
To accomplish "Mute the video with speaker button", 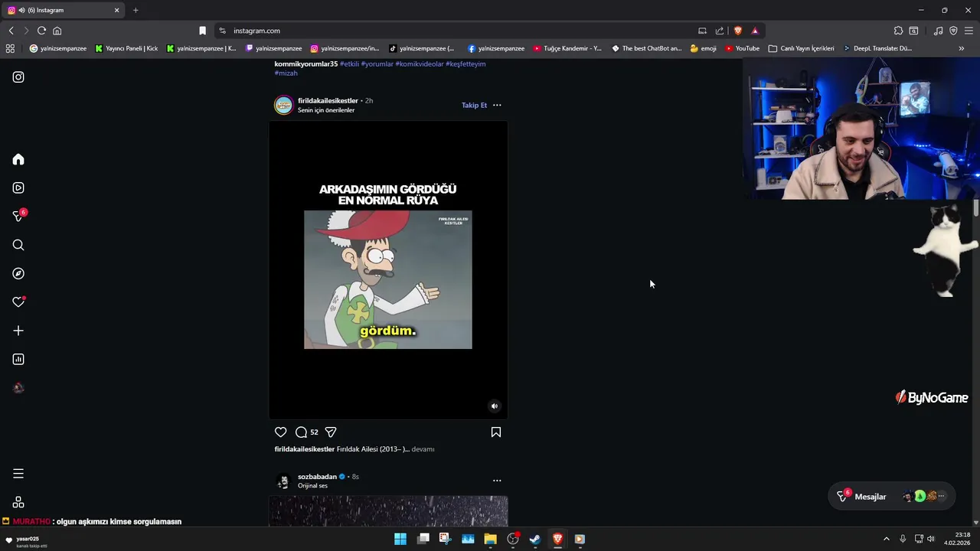I will pyautogui.click(x=495, y=406).
